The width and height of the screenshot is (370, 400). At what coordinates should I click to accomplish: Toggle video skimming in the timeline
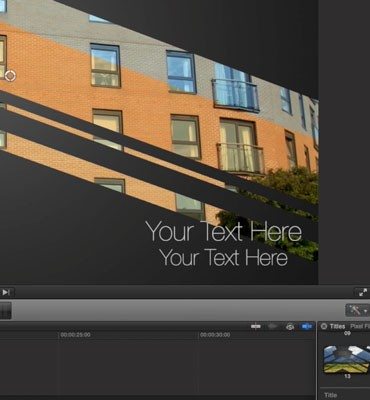tap(256, 326)
